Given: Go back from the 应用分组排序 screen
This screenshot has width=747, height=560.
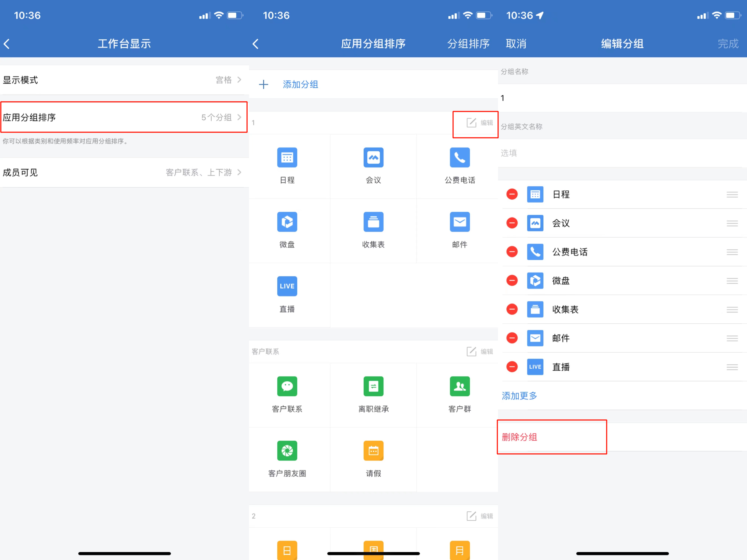Looking at the screenshot, I should [x=256, y=44].
